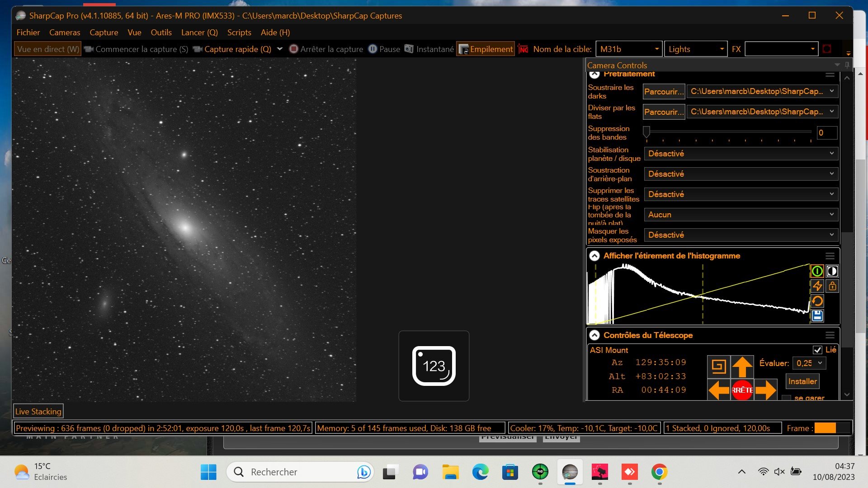Pause the capture with the Pause button
Viewport: 868px width, 488px height.
pyautogui.click(x=384, y=49)
